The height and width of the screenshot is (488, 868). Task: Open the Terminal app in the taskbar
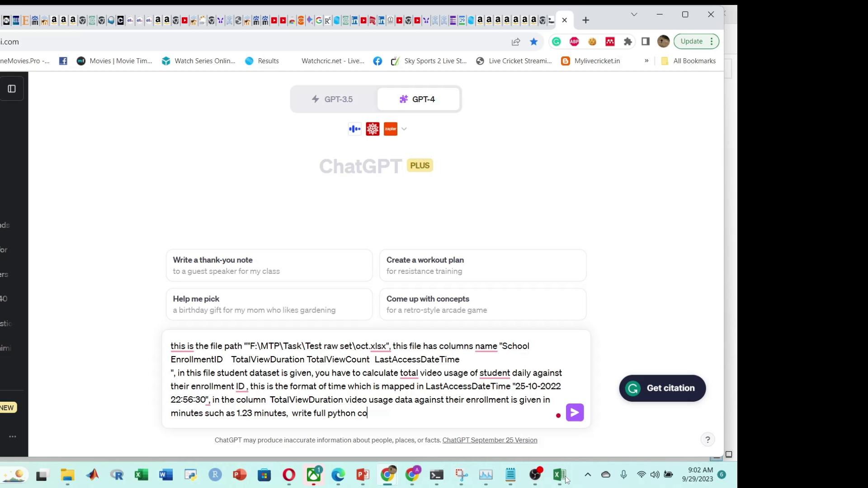click(437, 475)
